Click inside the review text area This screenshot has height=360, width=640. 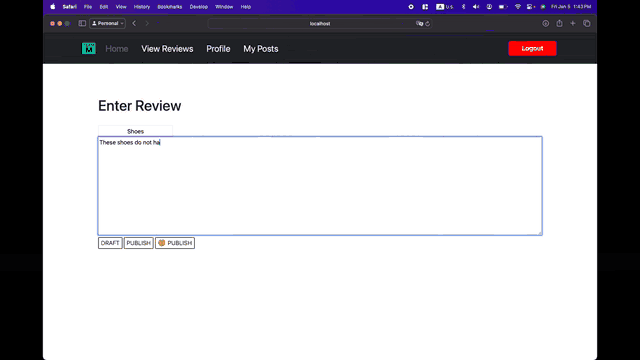[320, 186]
